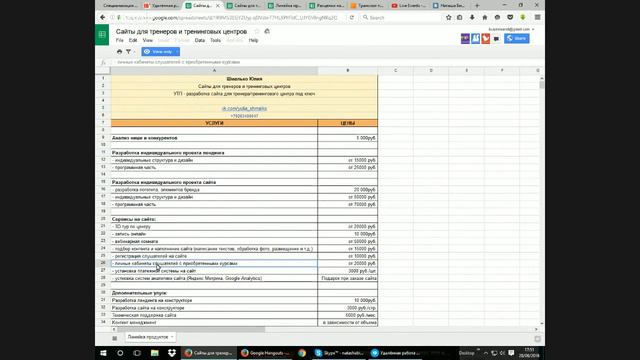This screenshot has width=640, height=360.
Task: Select the 'Сервисы на сайте:' cell
Action: click(x=214, y=219)
